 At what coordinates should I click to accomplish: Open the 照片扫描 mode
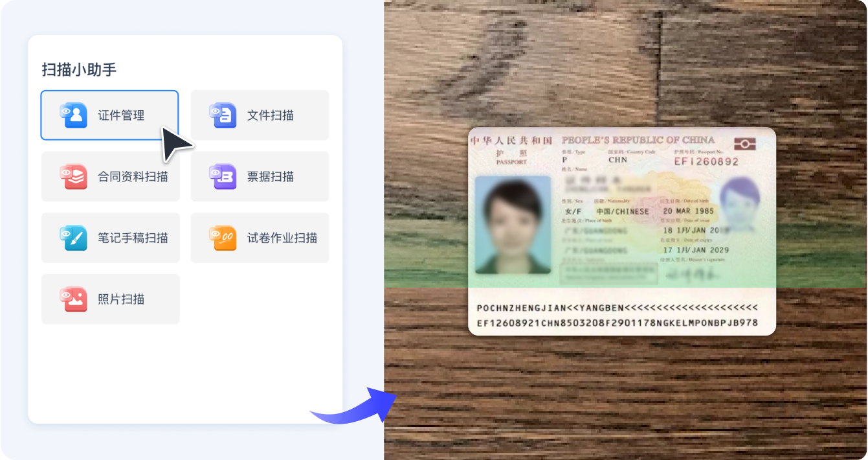(111, 299)
